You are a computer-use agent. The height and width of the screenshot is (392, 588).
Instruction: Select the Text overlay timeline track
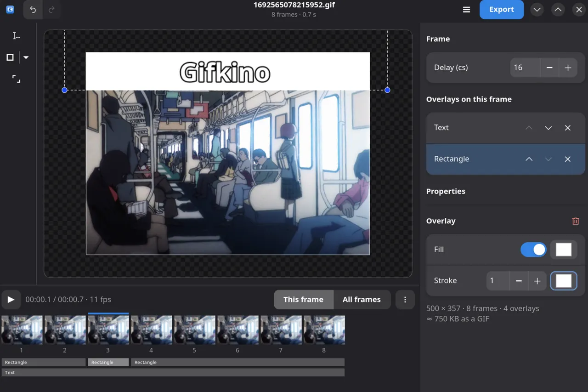coord(173,373)
